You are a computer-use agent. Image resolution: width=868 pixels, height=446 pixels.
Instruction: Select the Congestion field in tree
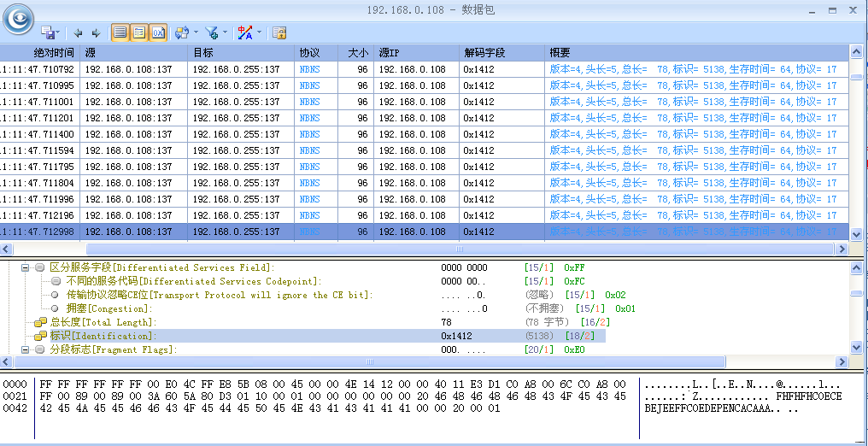108,308
